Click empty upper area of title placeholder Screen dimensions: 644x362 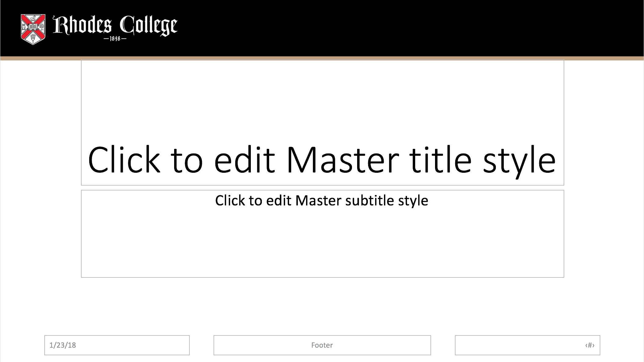[322, 98]
